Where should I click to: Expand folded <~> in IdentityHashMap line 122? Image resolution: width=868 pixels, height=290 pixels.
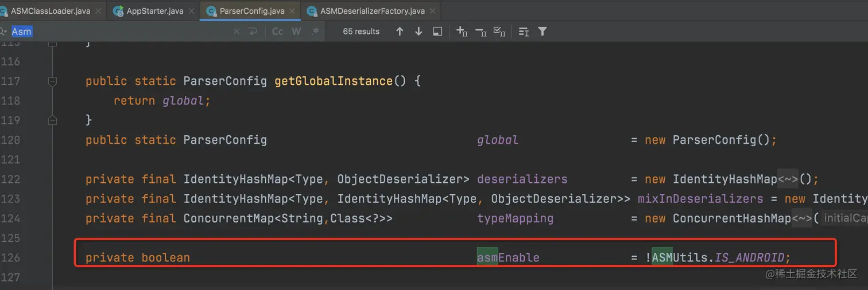point(788,179)
